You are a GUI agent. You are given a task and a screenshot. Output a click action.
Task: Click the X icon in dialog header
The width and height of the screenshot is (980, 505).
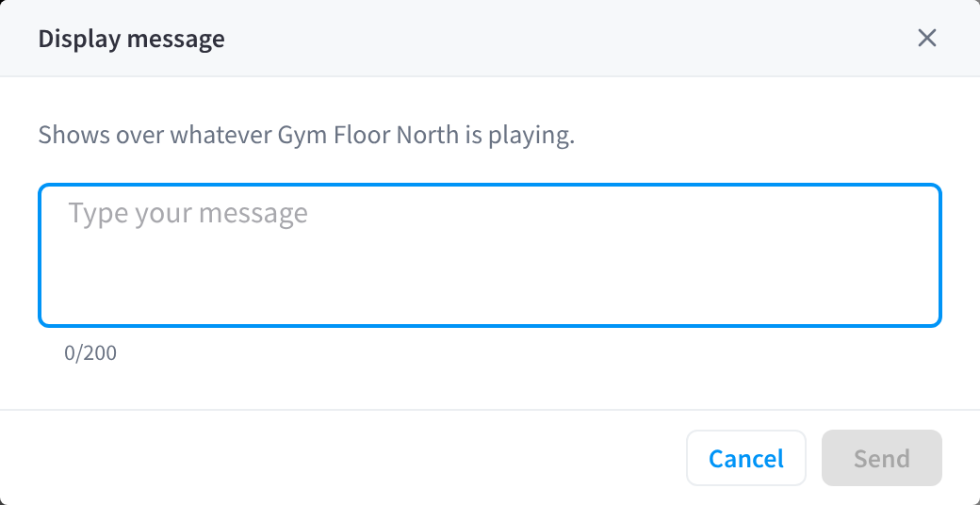(x=927, y=38)
